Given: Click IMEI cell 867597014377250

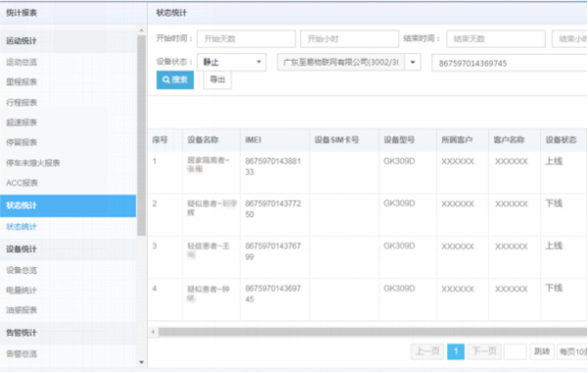Looking at the screenshot, I should (x=273, y=209).
